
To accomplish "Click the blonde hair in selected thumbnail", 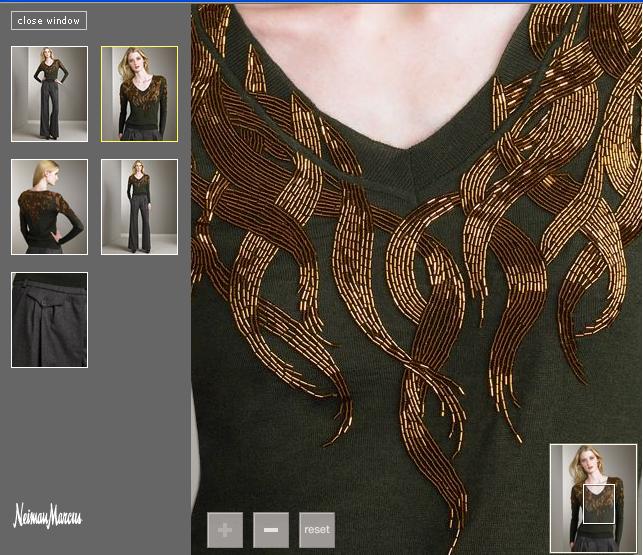I will (127, 68).
